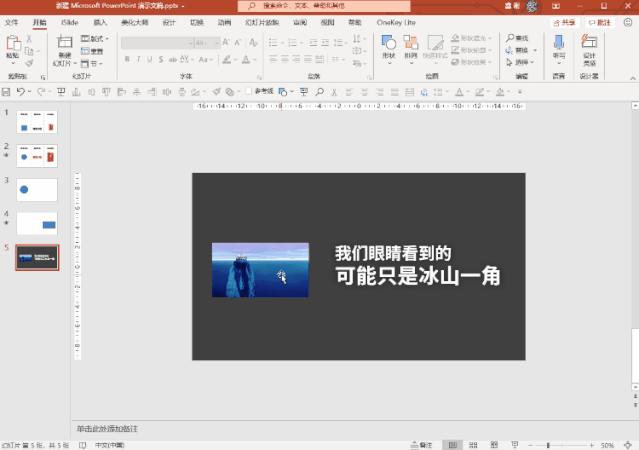Select slide 3 thumbnail with blue circle
The image size is (639, 450).
pyautogui.click(x=37, y=189)
